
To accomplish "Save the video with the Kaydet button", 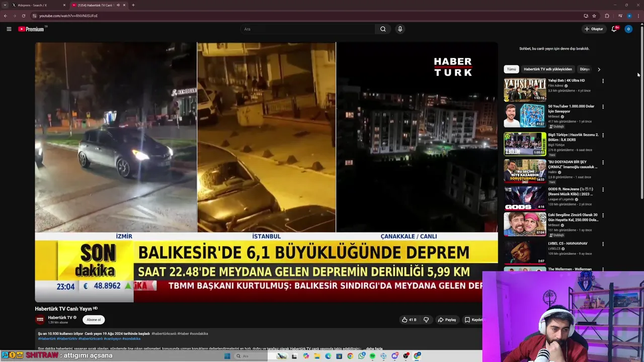I will coord(473,320).
